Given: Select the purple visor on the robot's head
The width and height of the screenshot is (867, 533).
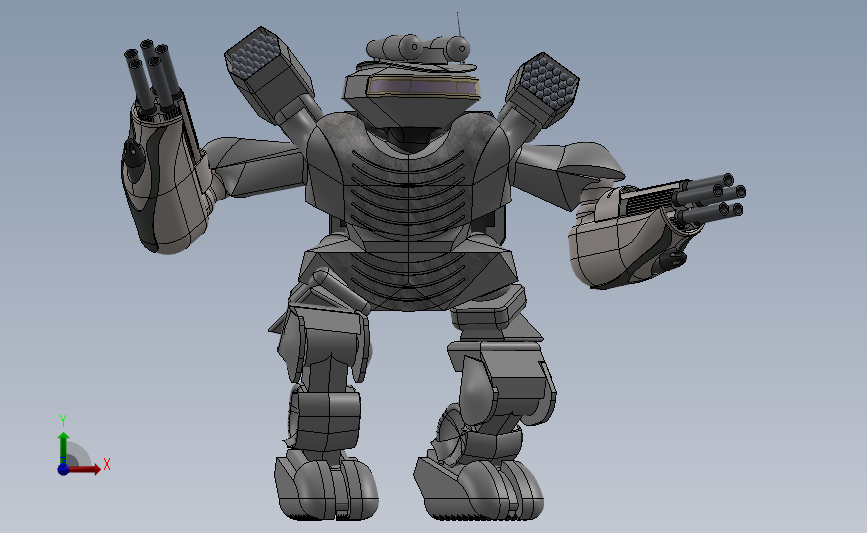Looking at the screenshot, I should (423, 87).
